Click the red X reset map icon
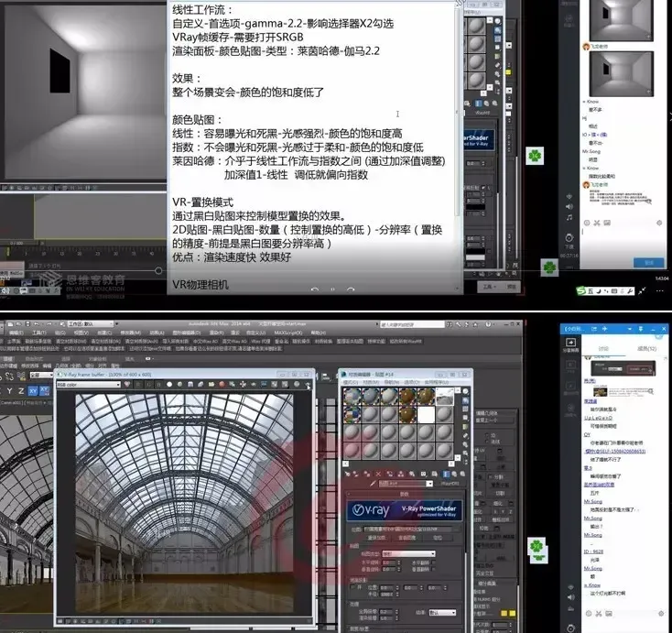Image resolution: width=672 pixels, height=633 pixels. tap(378, 474)
